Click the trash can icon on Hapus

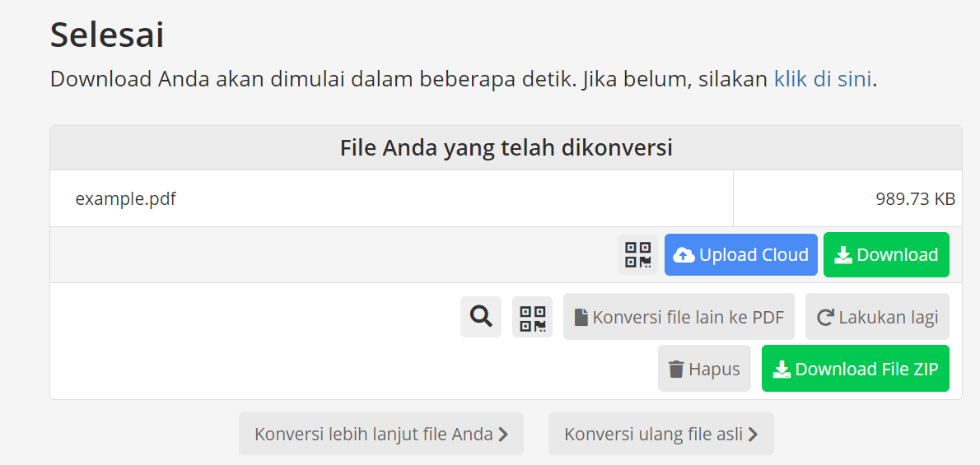pyautogui.click(x=676, y=370)
